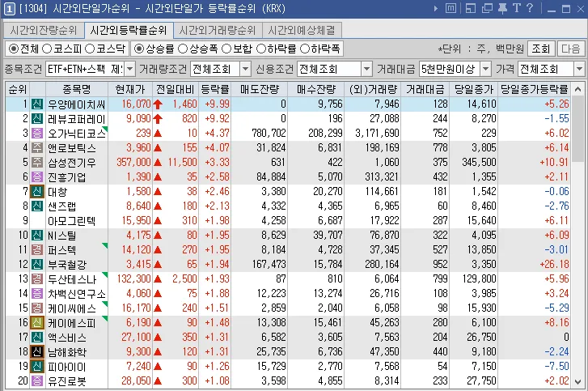
Task: Select the 상승률 radio button
Action: [x=139, y=49]
